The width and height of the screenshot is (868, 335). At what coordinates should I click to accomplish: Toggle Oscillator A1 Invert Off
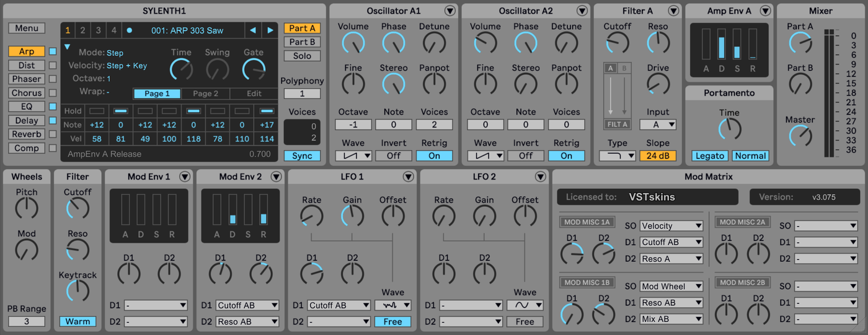click(x=394, y=156)
